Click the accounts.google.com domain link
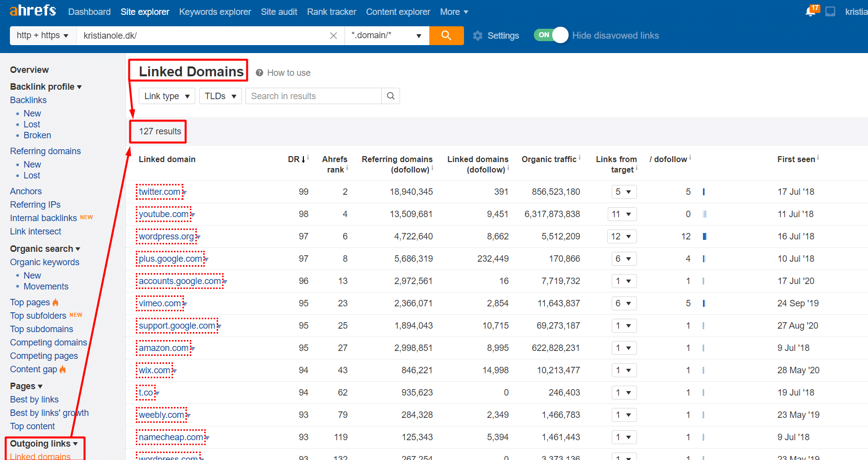This screenshot has height=460, width=868. (180, 281)
